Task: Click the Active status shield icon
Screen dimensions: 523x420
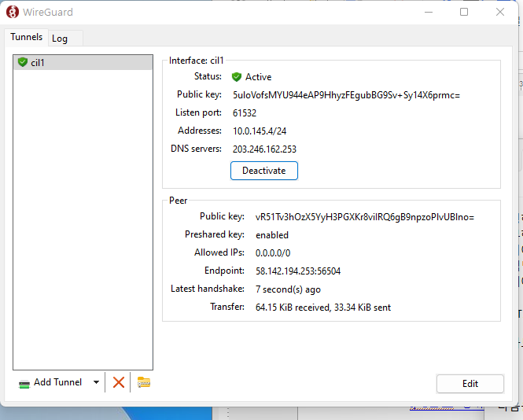Action: [237, 77]
